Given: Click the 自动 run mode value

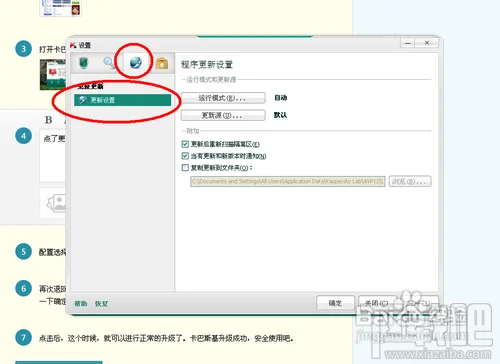Looking at the screenshot, I should 281,98.
